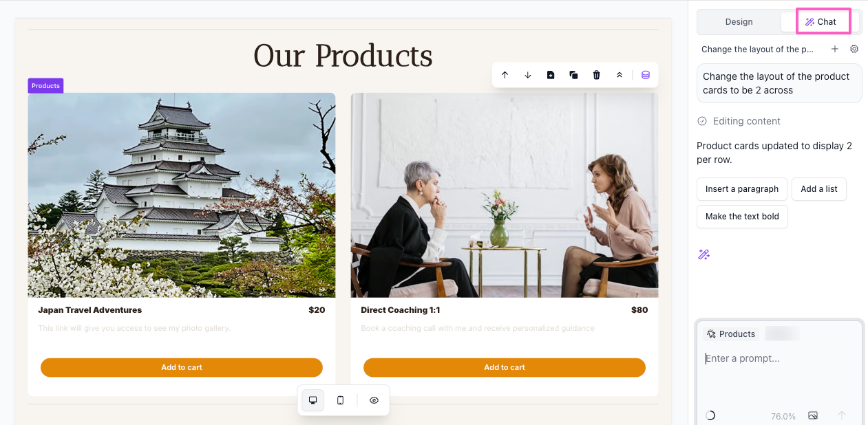This screenshot has height=425, width=868.
Task: Attach an image using picture icon
Action: coord(813,415)
